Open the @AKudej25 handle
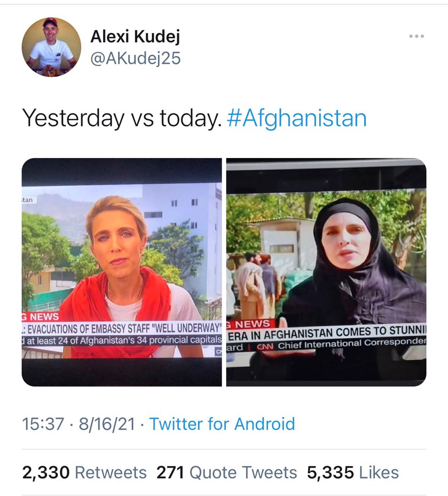Screen dimensions: 448x496 point(135,58)
